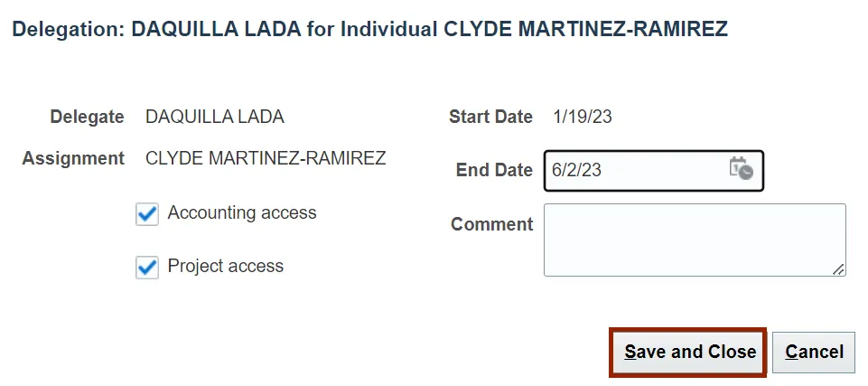This screenshot has width=868, height=386.
Task: Grab the Comment box resize handle
Action: [839, 268]
